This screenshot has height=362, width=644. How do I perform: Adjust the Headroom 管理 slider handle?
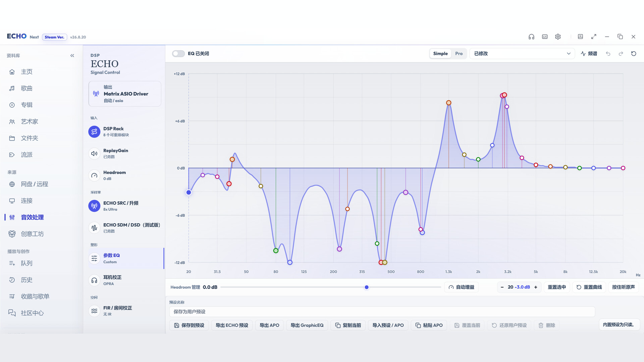pyautogui.click(x=367, y=287)
